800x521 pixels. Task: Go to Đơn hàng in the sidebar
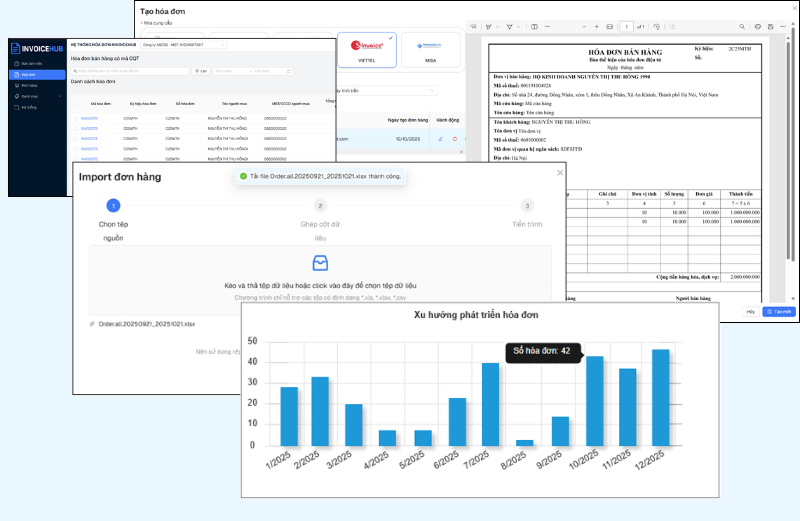[x=29, y=84]
